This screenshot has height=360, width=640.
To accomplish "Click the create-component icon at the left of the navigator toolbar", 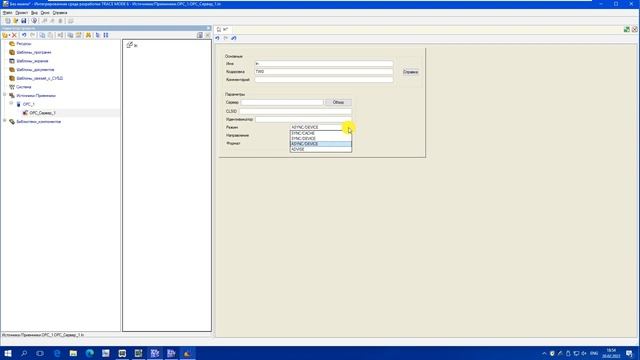I will tap(5, 36).
